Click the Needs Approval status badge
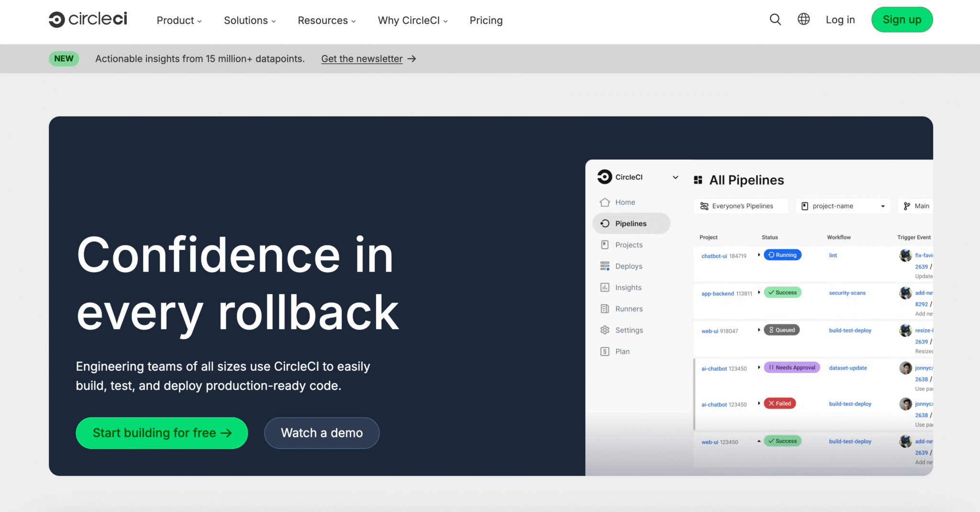This screenshot has height=512, width=980. tap(792, 367)
